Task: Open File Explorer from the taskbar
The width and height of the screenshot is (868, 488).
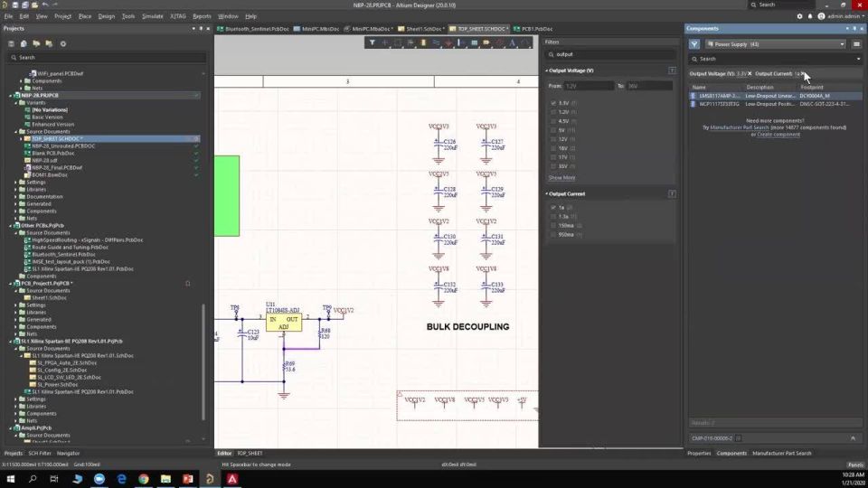Action: 165,479
